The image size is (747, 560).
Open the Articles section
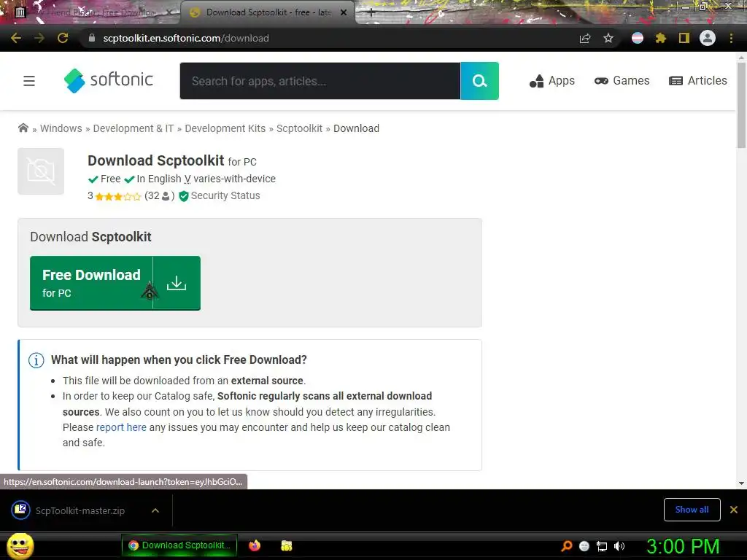point(698,81)
